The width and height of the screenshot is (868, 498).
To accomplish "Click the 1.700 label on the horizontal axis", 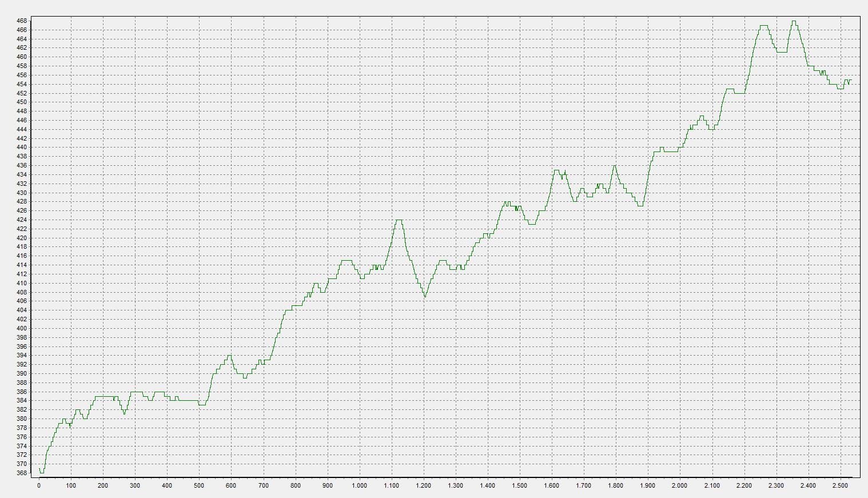I will point(583,485).
